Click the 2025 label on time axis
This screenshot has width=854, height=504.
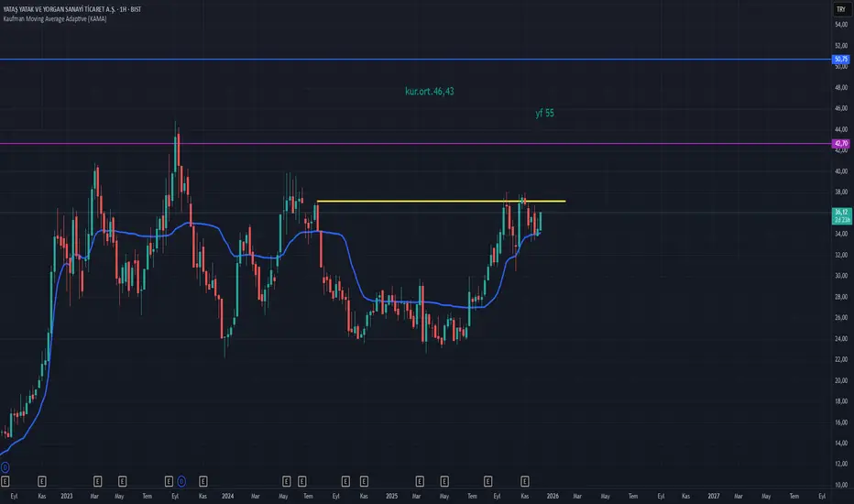(391, 496)
